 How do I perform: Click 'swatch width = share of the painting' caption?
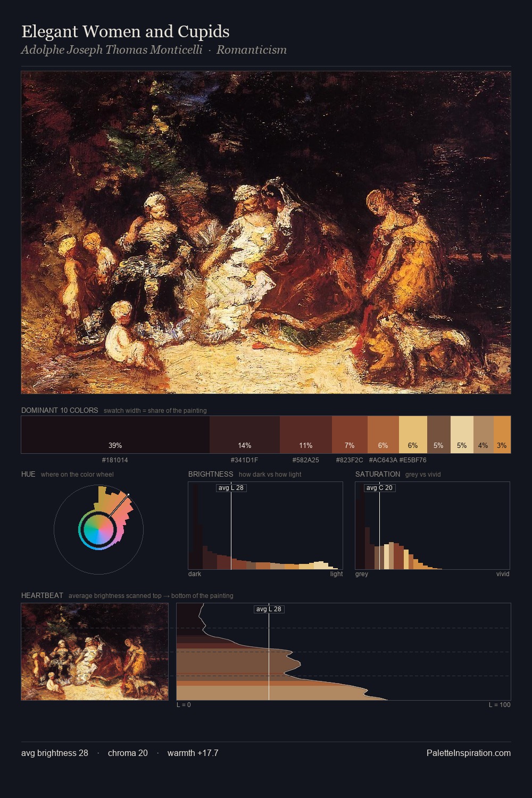click(155, 411)
